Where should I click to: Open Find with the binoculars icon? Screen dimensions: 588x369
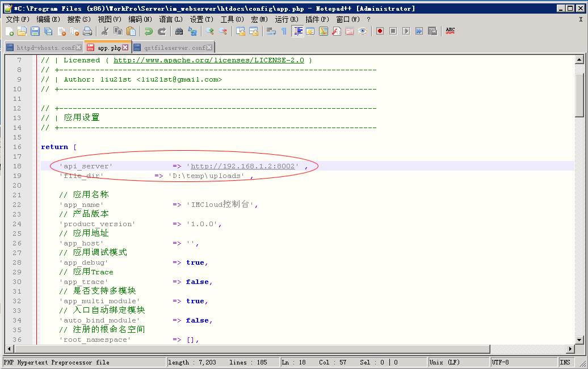coord(179,31)
